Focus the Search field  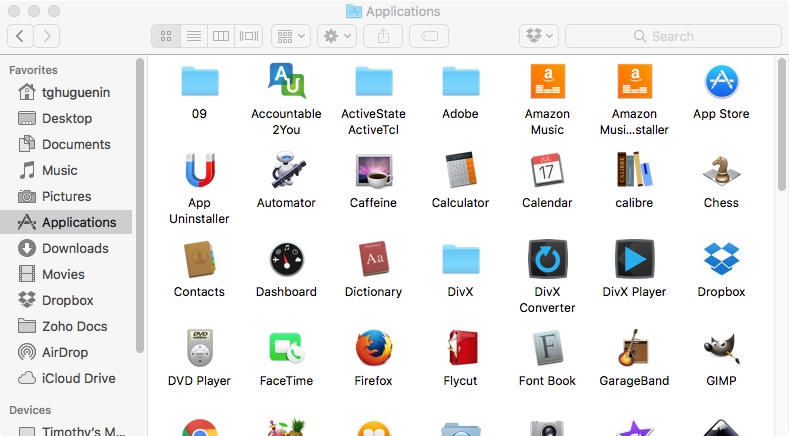[673, 36]
